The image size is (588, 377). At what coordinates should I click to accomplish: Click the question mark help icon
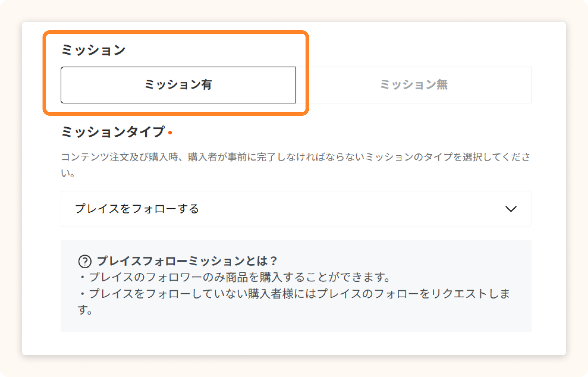pyautogui.click(x=85, y=261)
